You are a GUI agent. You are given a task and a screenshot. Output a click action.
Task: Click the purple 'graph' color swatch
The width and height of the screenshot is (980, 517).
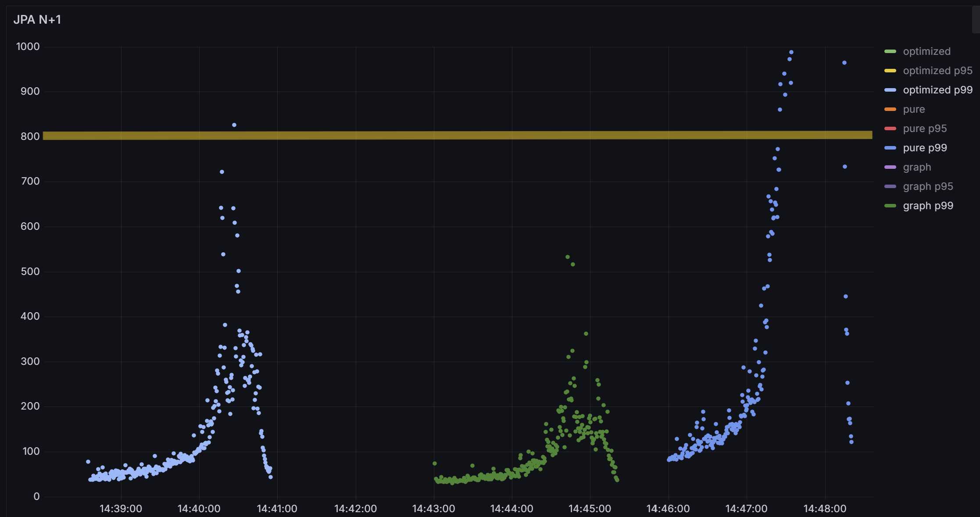890,168
